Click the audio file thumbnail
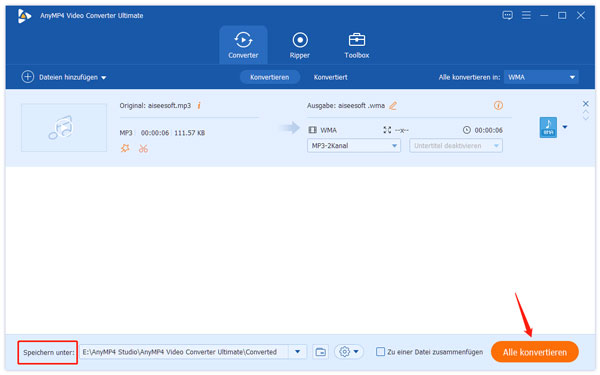The width and height of the screenshot is (600, 375). tap(64, 127)
